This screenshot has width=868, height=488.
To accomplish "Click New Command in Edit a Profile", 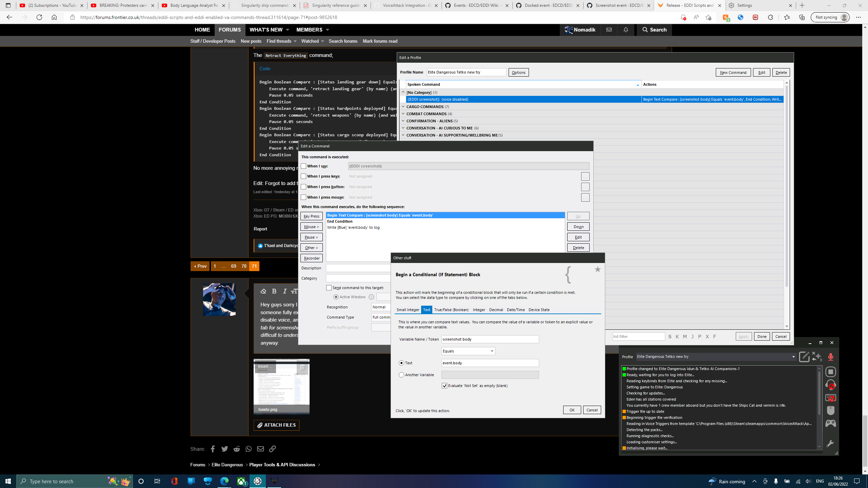I will (733, 73).
